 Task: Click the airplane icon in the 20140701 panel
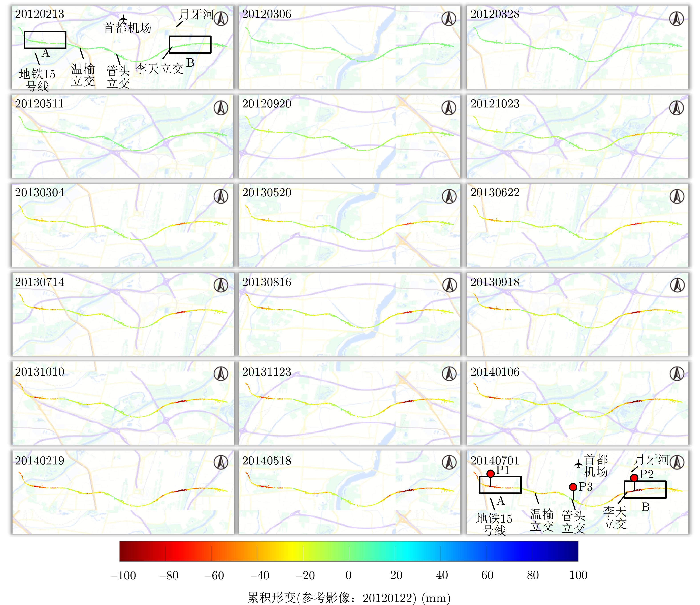(579, 464)
